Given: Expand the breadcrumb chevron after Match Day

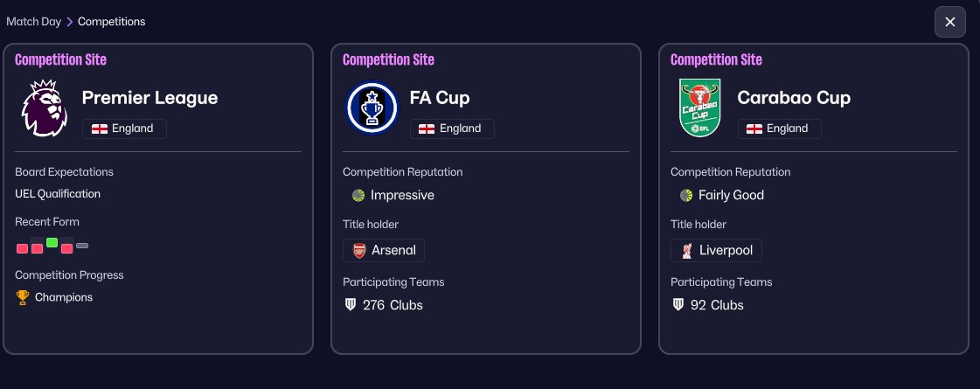Looking at the screenshot, I should pos(69,21).
